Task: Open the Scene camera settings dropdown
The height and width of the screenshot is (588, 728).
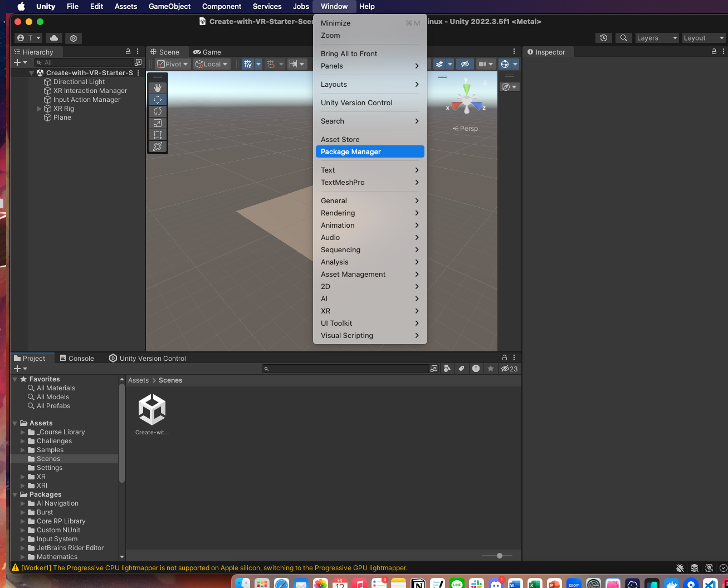Action: click(485, 64)
